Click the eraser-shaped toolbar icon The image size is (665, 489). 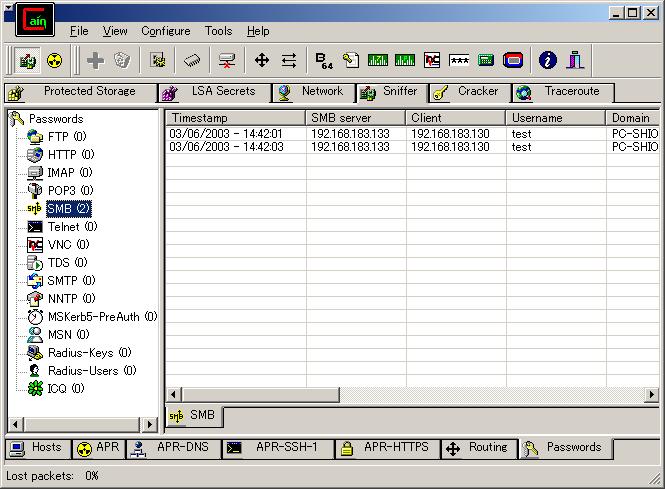[x=192, y=61]
